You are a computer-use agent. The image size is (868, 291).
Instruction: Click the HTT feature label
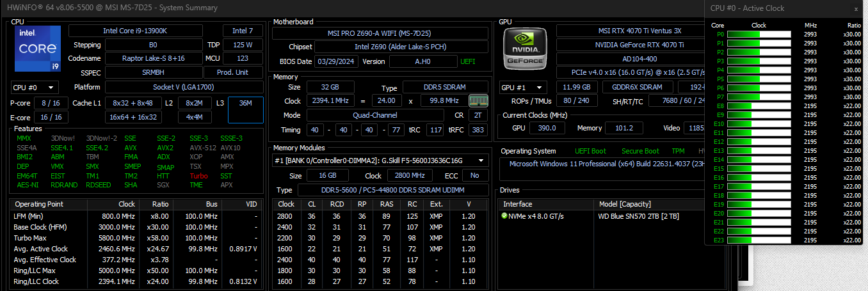pos(163,176)
